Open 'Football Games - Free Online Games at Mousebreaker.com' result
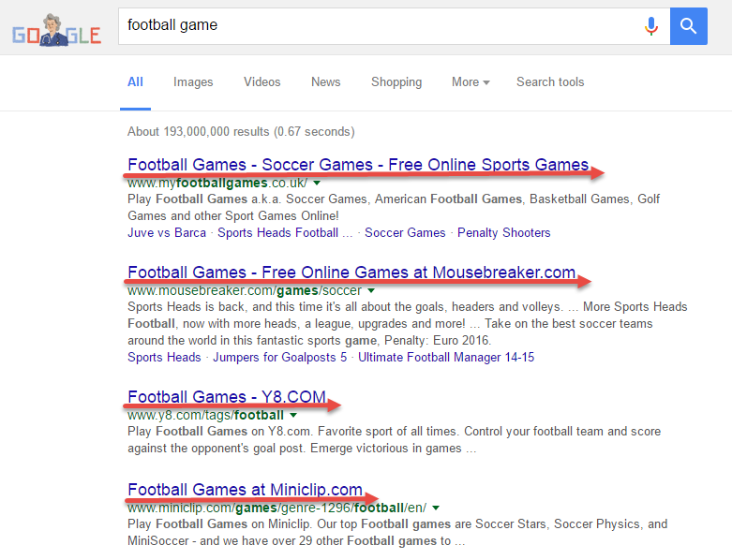Screen dimensions: 732x560 (x=351, y=273)
